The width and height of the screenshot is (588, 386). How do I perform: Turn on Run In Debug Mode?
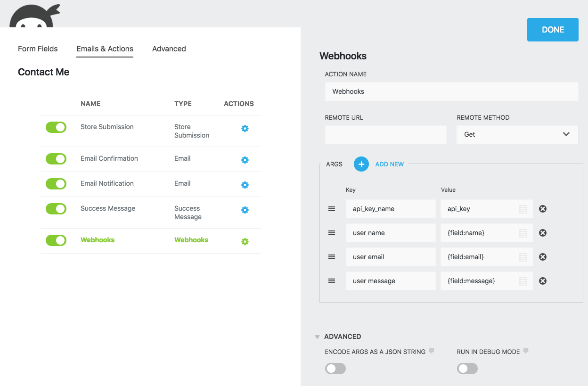(x=467, y=368)
